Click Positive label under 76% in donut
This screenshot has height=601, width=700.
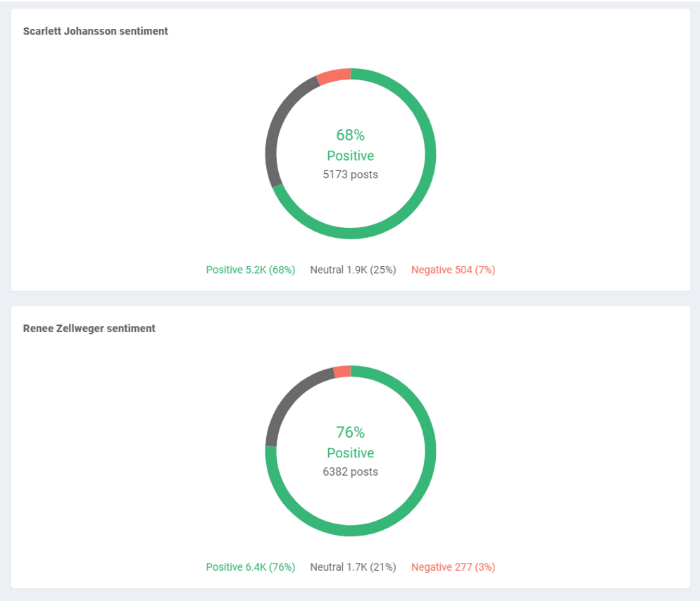pos(350,453)
